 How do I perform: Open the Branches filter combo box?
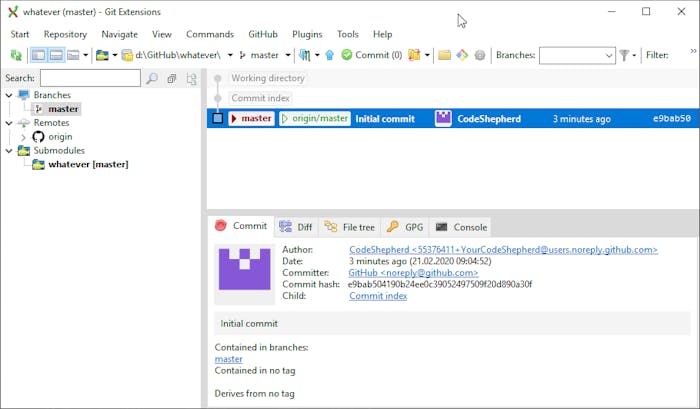(577, 55)
